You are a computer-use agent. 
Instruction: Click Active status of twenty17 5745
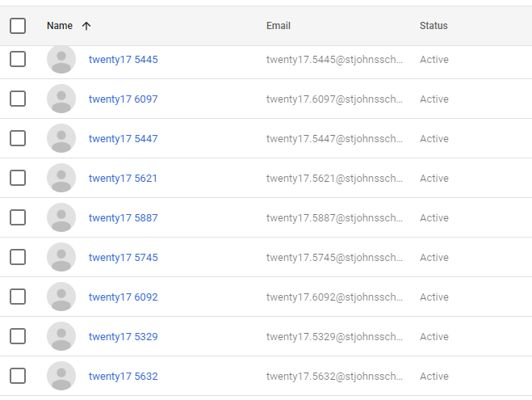pos(434,258)
